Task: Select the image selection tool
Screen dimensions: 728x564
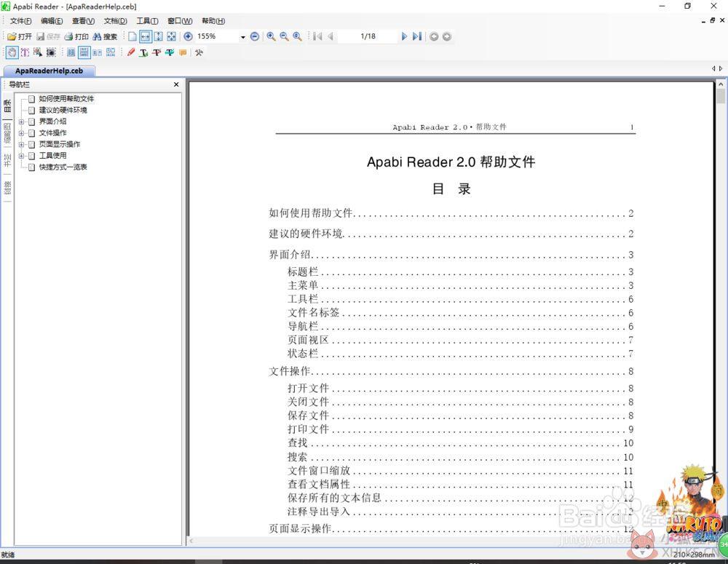Action: click(x=38, y=52)
